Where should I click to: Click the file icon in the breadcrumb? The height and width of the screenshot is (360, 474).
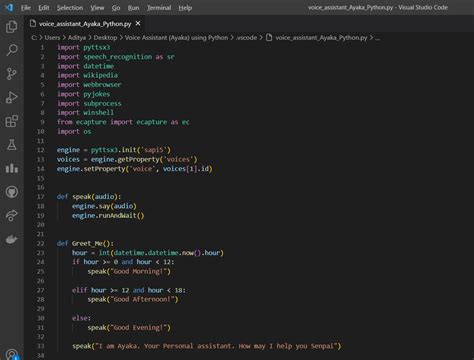[269, 38]
